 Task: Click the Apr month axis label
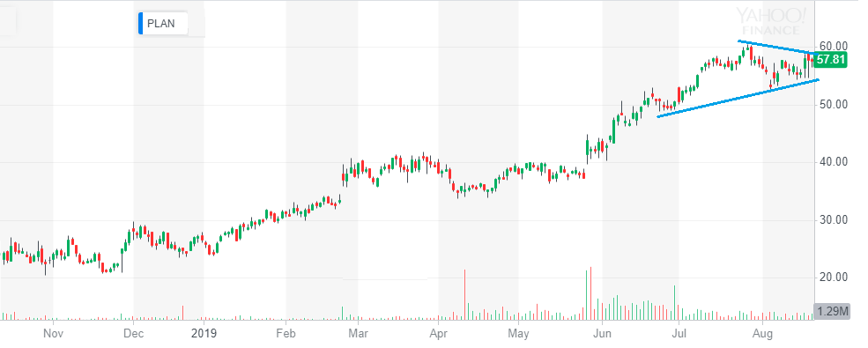point(439,334)
